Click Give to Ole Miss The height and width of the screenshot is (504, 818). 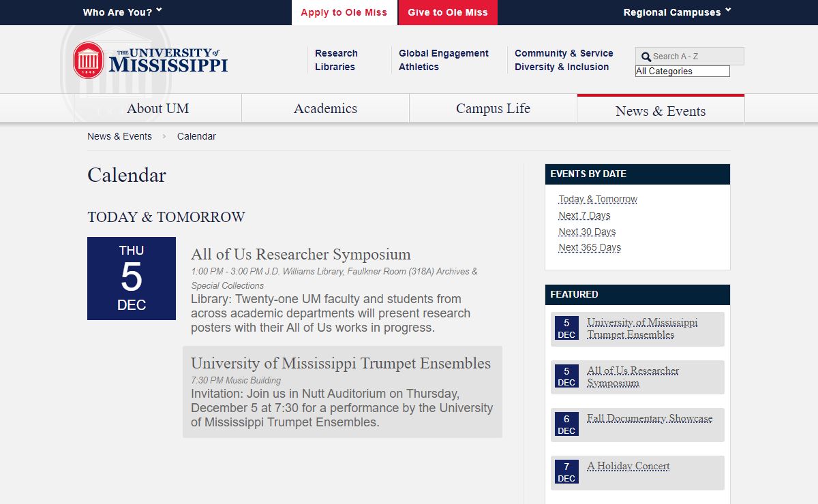click(448, 12)
